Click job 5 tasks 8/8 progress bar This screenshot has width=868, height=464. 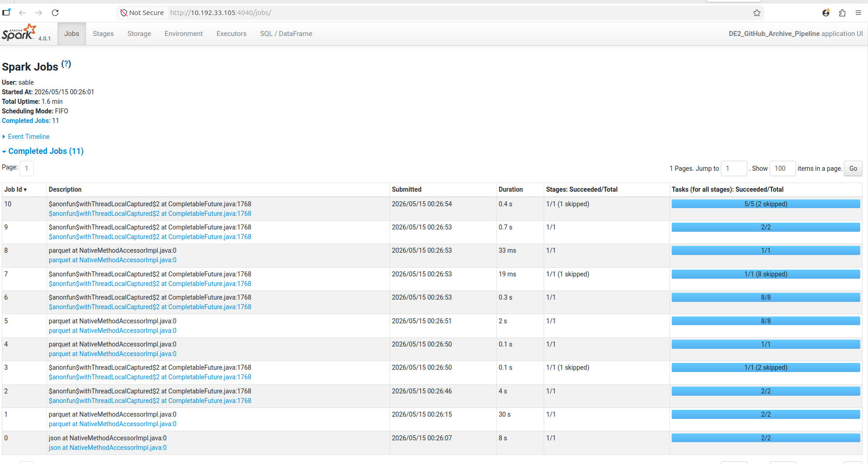coord(766,321)
